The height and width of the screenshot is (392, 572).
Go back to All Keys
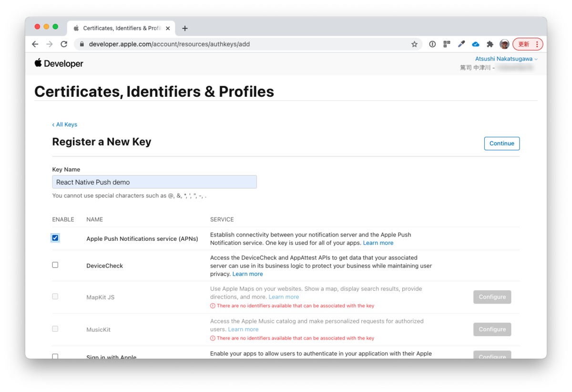64,124
